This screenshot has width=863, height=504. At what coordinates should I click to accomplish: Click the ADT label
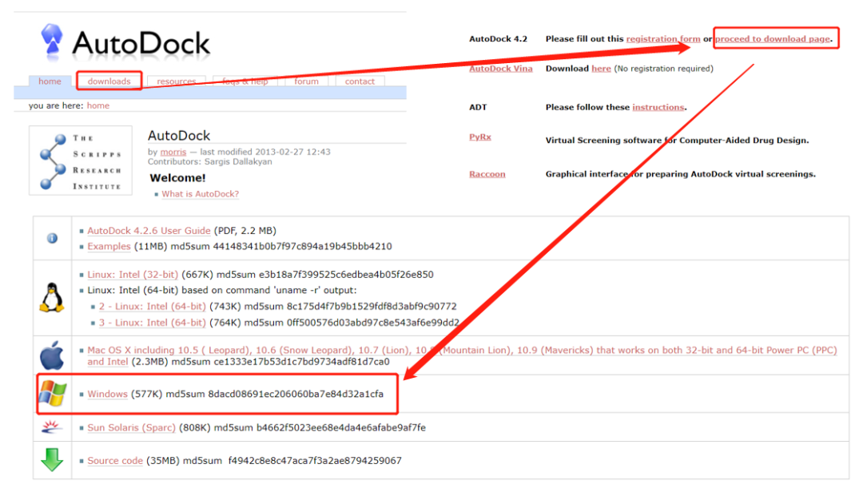pos(478,107)
